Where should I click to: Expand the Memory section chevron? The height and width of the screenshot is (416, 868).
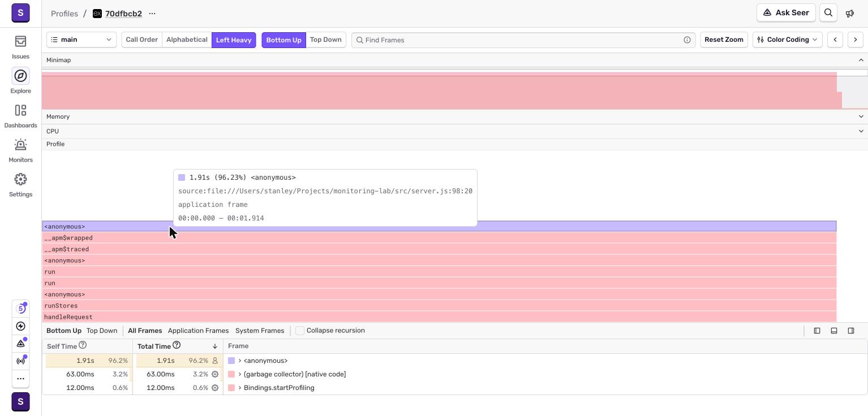point(861,116)
